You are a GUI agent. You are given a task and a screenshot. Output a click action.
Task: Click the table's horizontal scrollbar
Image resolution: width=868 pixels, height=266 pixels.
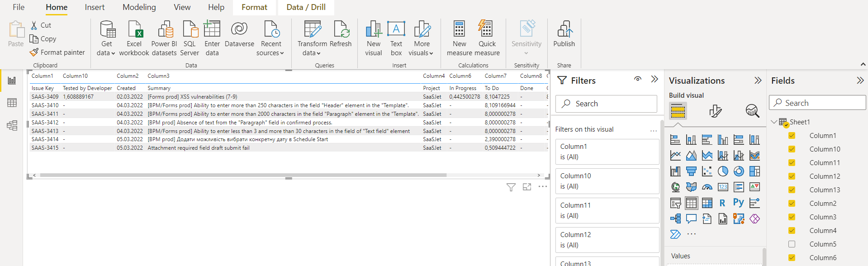243,175
